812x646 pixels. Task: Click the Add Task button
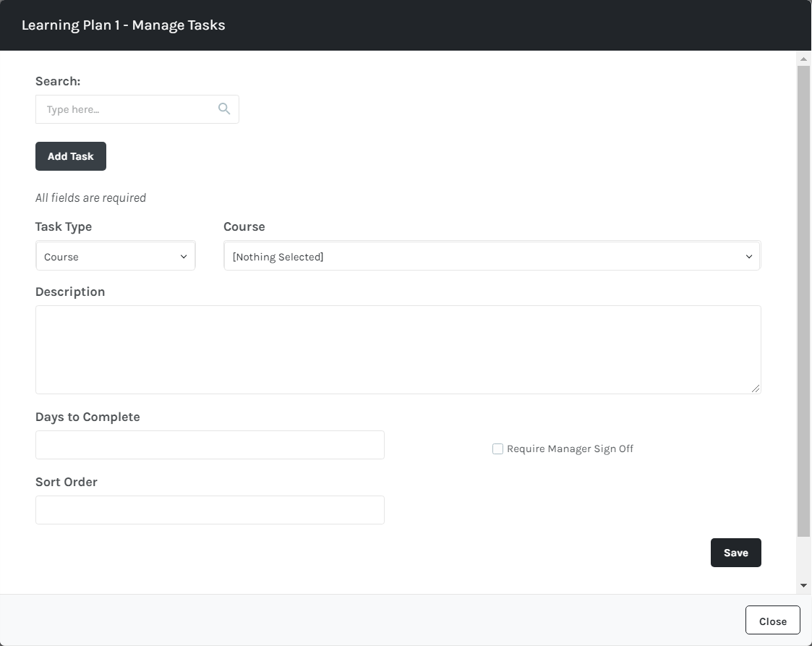(x=71, y=156)
